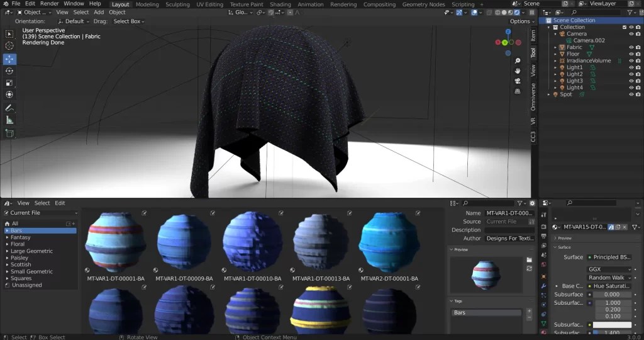Open the Options dropdown in viewport header
644x340 pixels.
522,21
